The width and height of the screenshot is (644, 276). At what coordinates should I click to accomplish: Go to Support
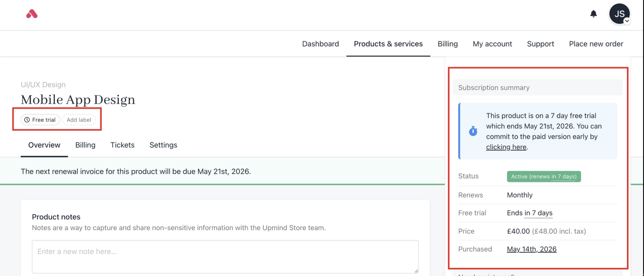point(540,44)
